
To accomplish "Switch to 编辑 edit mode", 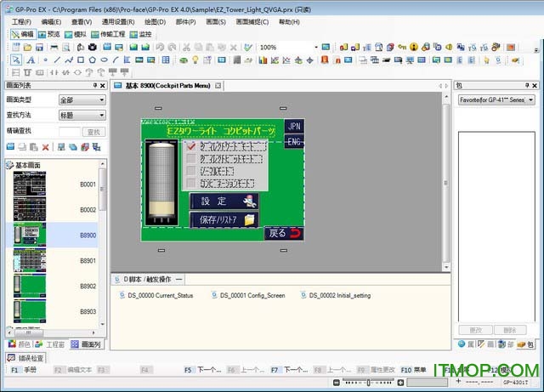I will [x=23, y=34].
